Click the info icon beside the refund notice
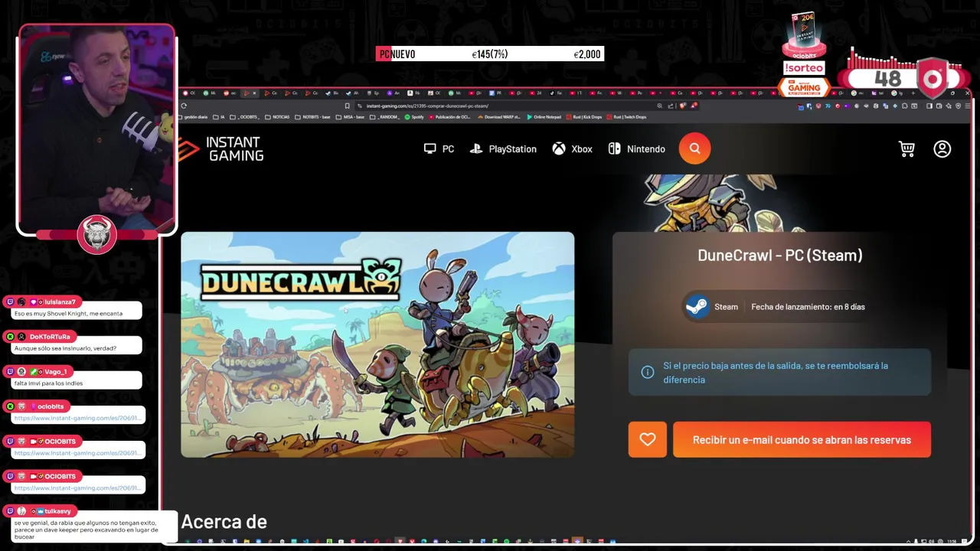This screenshot has height=551, width=980. point(648,373)
